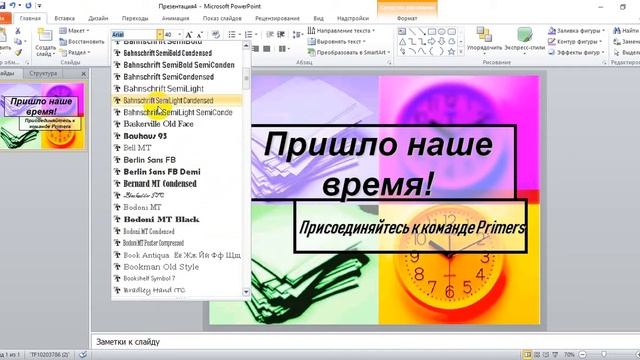Open the font name dropdown arrow

pyautogui.click(x=160, y=35)
